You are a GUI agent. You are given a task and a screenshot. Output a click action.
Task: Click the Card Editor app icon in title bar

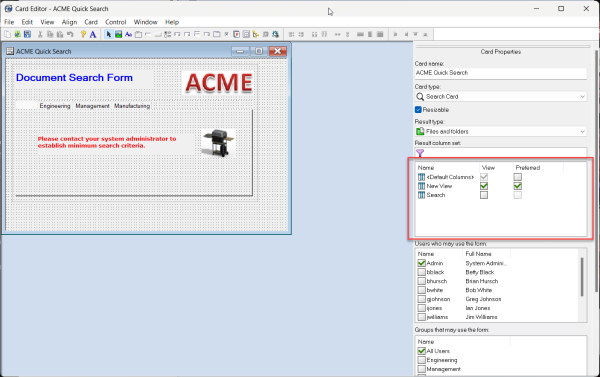(x=8, y=8)
